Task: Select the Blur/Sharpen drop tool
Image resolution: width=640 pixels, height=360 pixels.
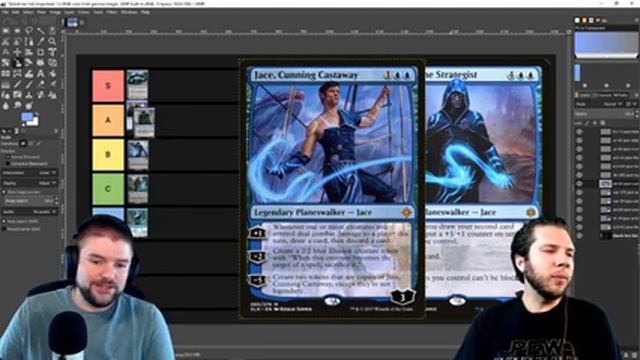Action: 6,106
